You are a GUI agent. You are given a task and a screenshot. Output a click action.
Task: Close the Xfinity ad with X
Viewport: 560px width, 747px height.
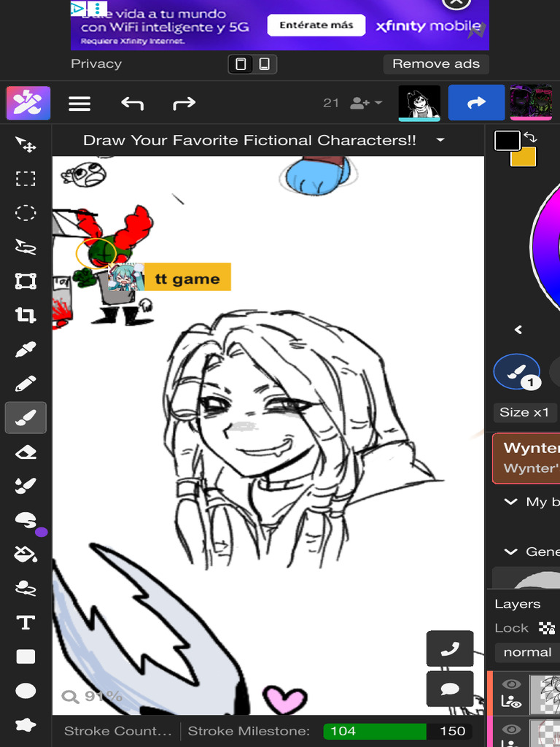click(456, 2)
